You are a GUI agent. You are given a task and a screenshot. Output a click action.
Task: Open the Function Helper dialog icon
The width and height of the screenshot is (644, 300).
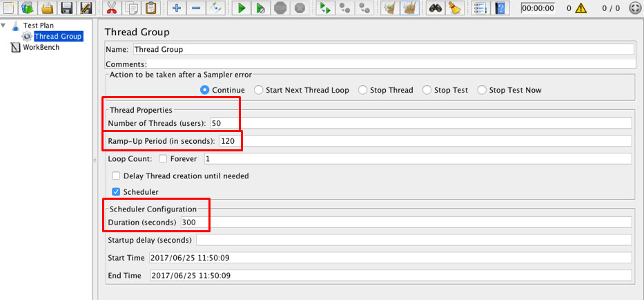click(x=479, y=8)
